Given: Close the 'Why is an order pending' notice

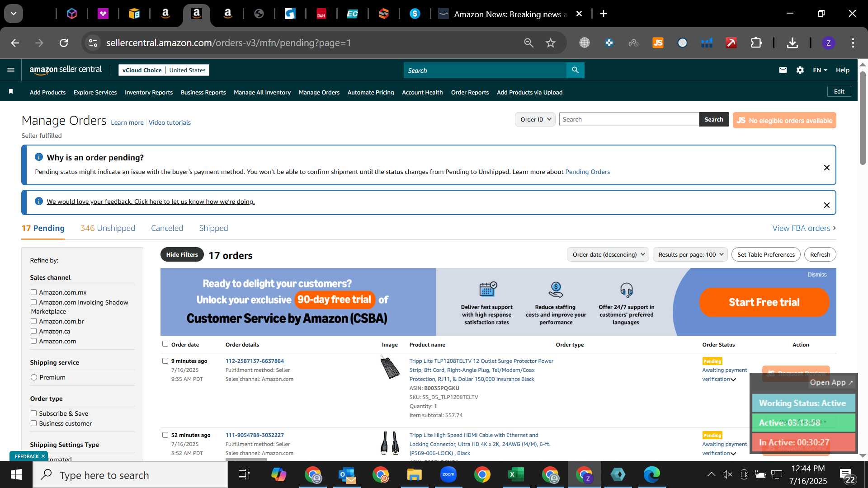Looking at the screenshot, I should 826,168.
